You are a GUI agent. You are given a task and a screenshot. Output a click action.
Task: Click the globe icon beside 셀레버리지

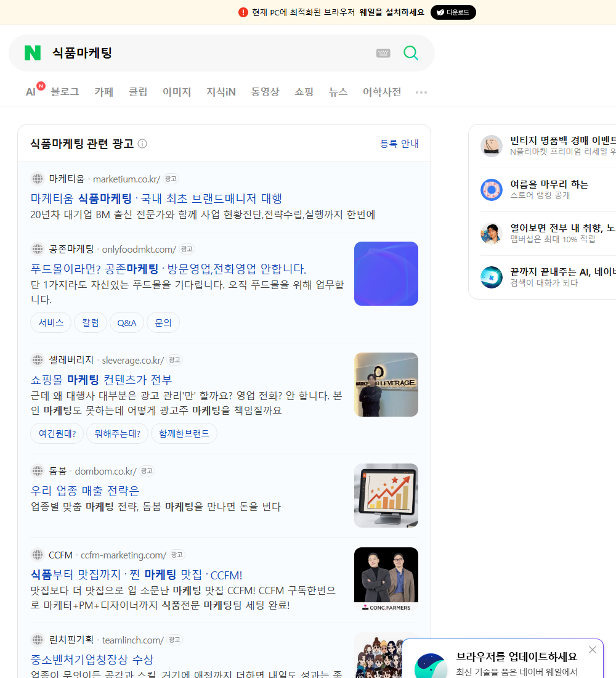point(38,360)
